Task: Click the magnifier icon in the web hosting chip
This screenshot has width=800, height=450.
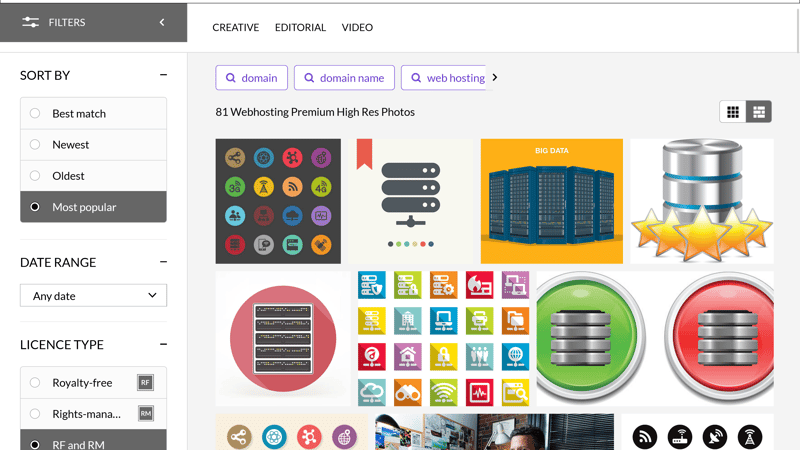Action: coord(416,78)
